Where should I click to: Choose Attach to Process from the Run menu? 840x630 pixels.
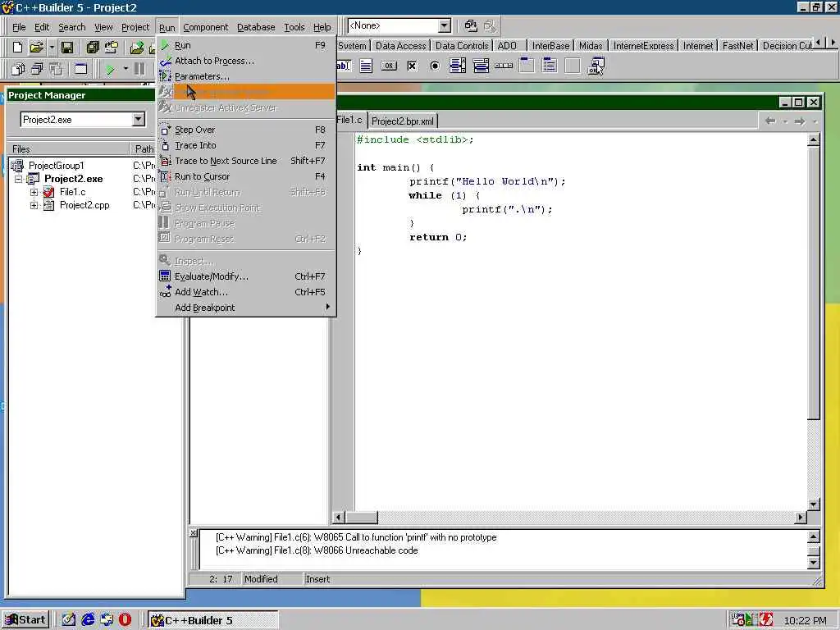246,61
